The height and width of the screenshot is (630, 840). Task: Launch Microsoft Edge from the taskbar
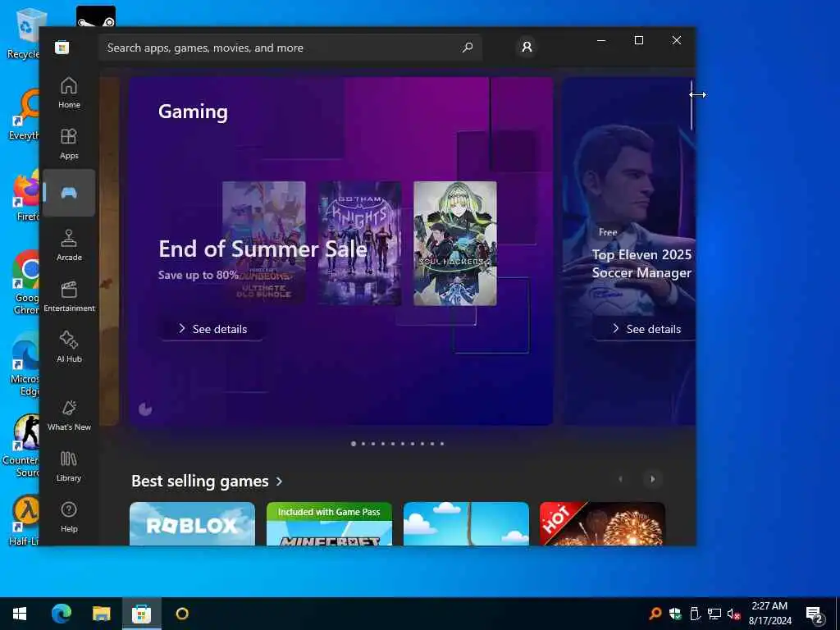(61, 614)
